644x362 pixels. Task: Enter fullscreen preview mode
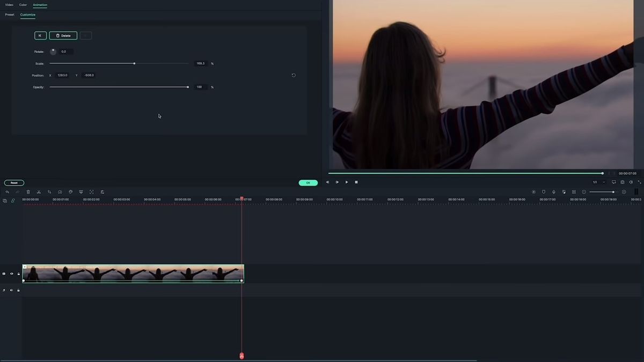click(639, 182)
